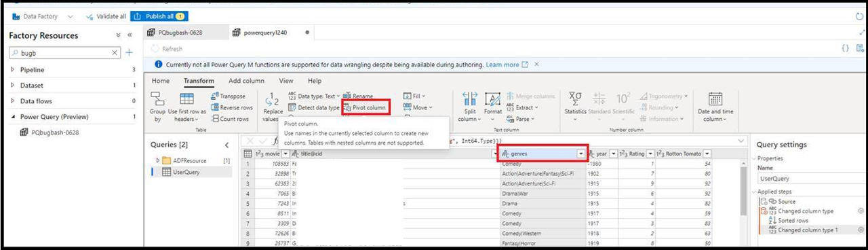Select the Transform ribbon tab

[x=199, y=81]
